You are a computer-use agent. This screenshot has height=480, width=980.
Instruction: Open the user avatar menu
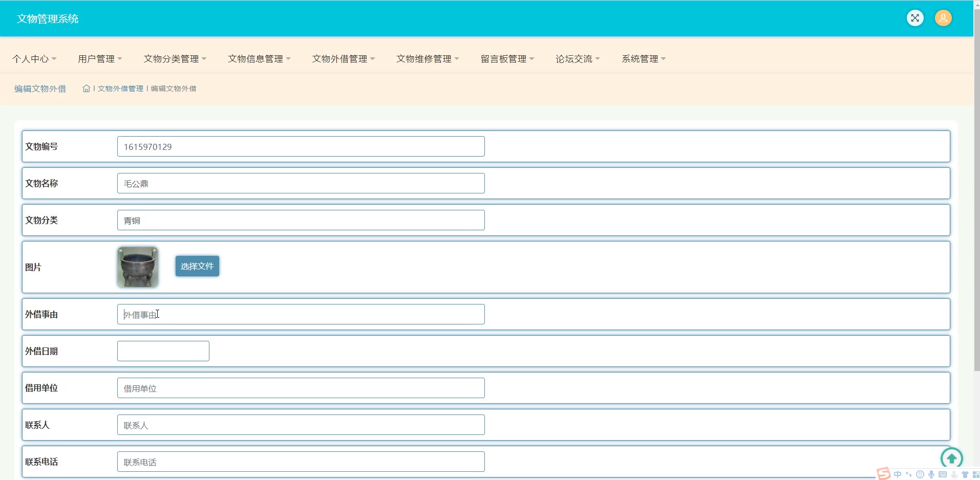point(943,18)
